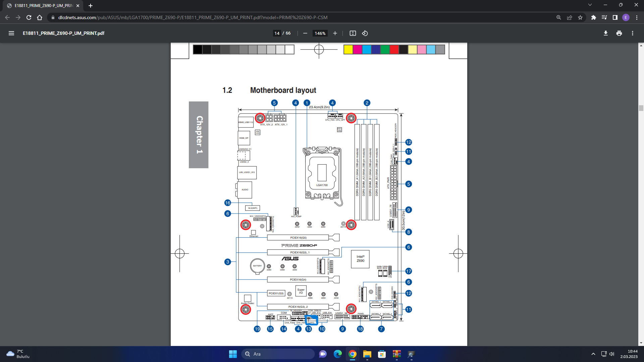644x362 pixels.
Task: Open Google Chrome taskbar icon
Action: pyautogui.click(x=353, y=354)
